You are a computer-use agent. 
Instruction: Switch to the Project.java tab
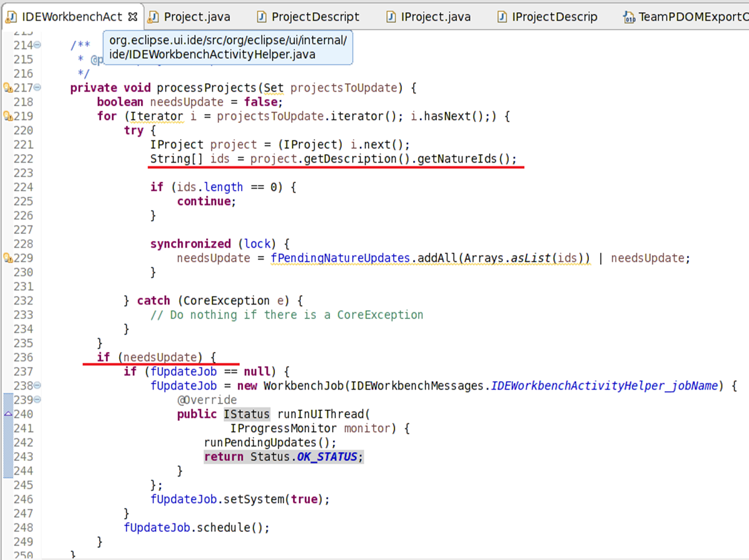click(x=197, y=17)
